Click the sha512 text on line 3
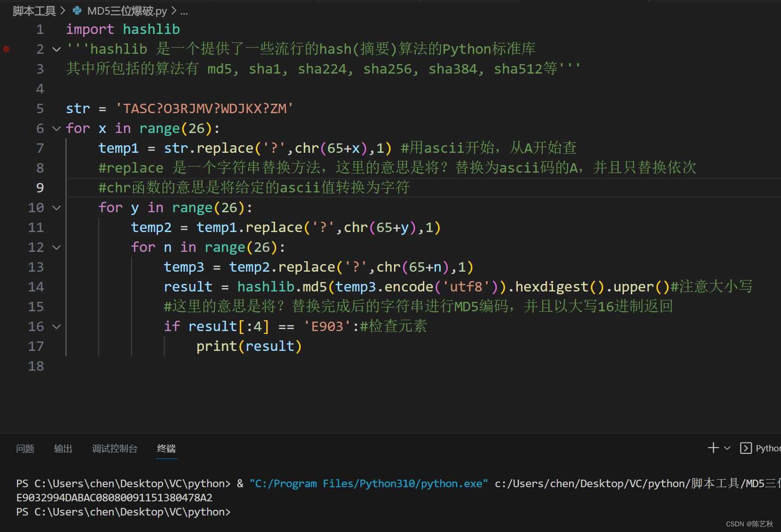This screenshot has height=532, width=781. (519, 69)
